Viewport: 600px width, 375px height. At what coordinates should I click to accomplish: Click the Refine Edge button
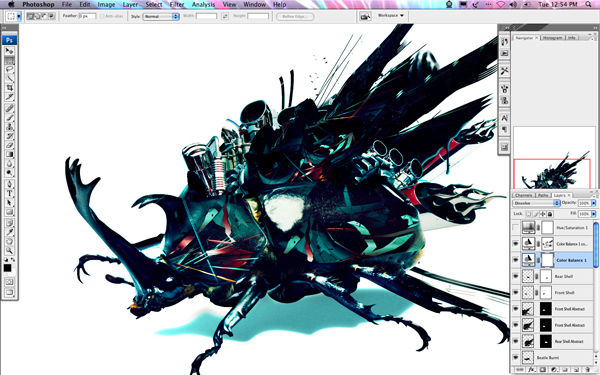click(x=295, y=16)
